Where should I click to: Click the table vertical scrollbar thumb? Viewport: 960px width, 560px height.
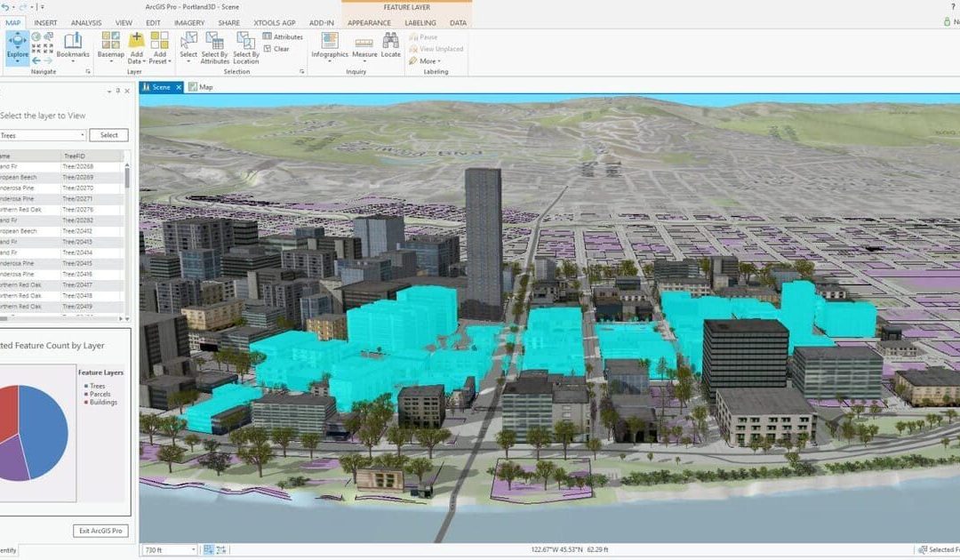pyautogui.click(x=127, y=178)
